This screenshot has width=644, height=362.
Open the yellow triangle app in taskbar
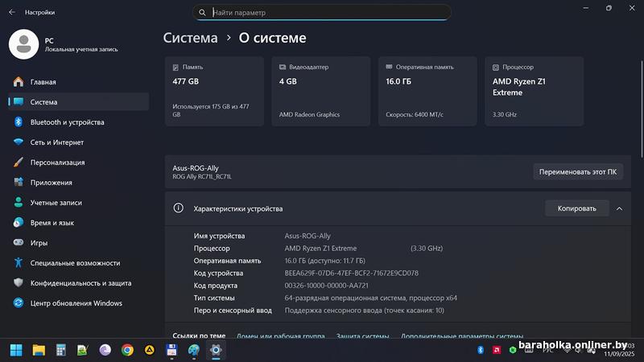150,350
